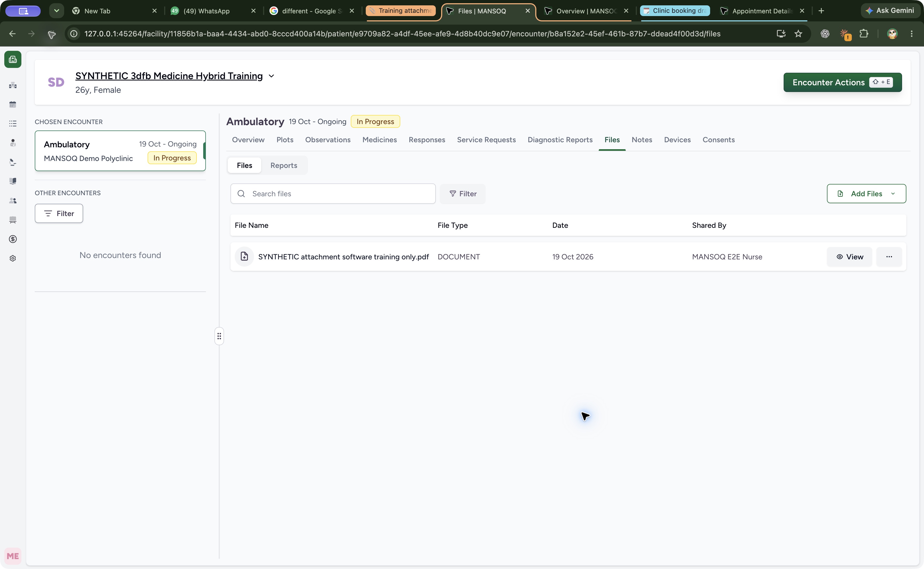This screenshot has width=924, height=569.
Task: Open the three-dots menu for the PDF file
Action: [x=889, y=257]
